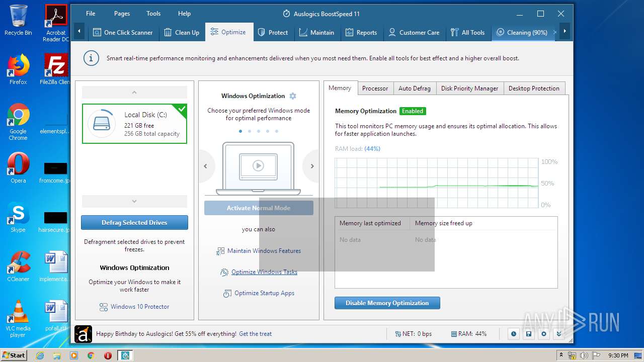Click the Maintain Windows Features icon
644x362 pixels.
tap(220, 251)
